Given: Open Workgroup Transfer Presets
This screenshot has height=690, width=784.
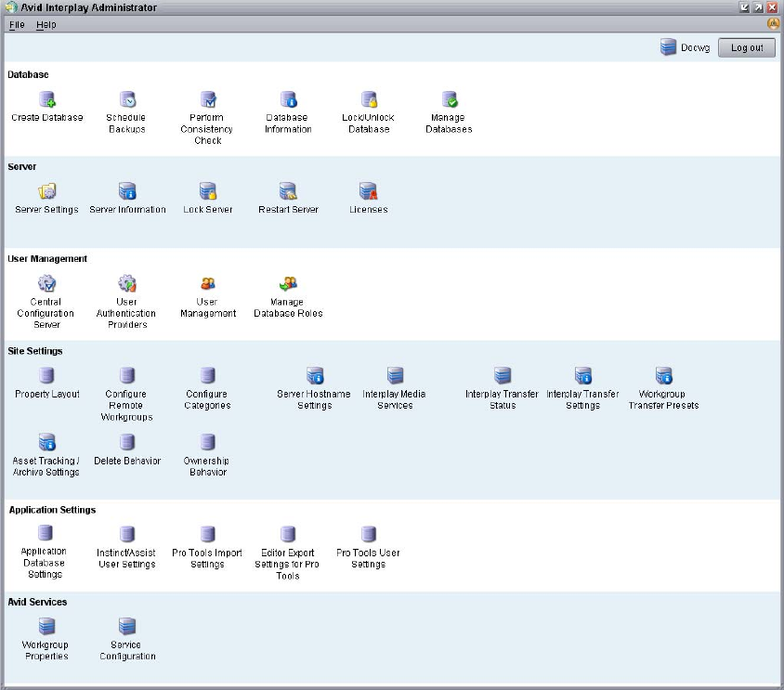Looking at the screenshot, I should (664, 375).
